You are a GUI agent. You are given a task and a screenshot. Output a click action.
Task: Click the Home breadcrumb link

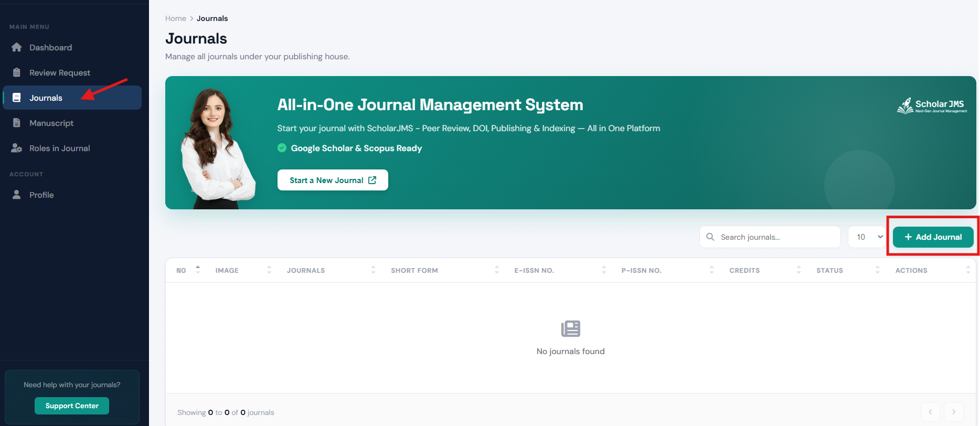176,18
